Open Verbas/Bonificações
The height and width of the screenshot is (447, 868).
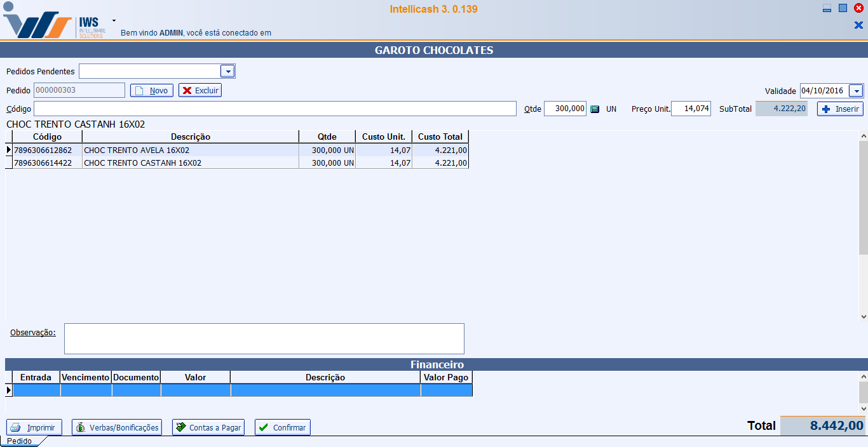pyautogui.click(x=117, y=427)
